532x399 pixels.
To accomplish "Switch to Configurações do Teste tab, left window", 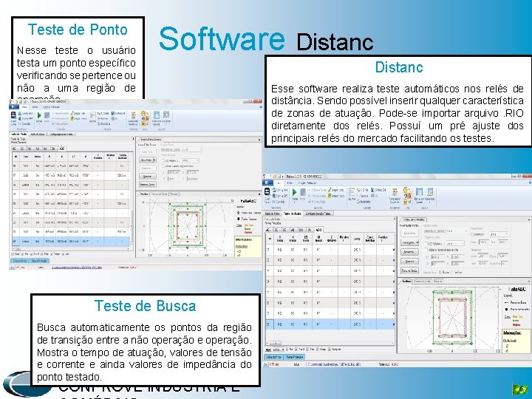I will click(61, 134).
